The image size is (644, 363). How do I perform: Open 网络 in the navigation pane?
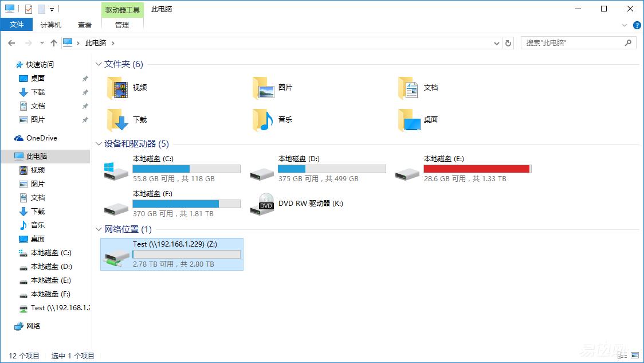point(27,326)
